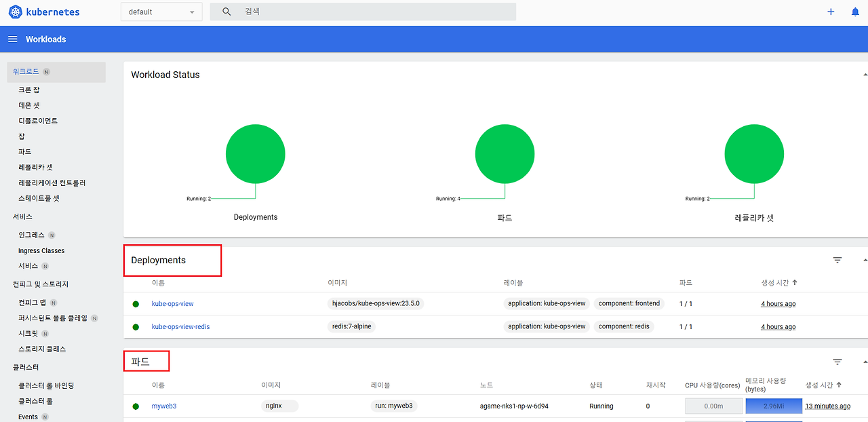Image resolution: width=868 pixels, height=422 pixels.
Task: Open the kube-ops-view-redis deployment link
Action: 180,326
